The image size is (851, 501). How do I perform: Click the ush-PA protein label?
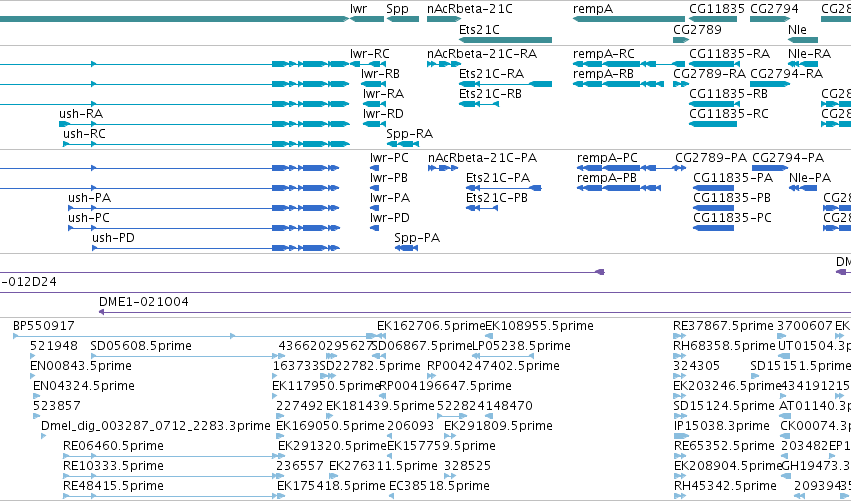[90, 198]
